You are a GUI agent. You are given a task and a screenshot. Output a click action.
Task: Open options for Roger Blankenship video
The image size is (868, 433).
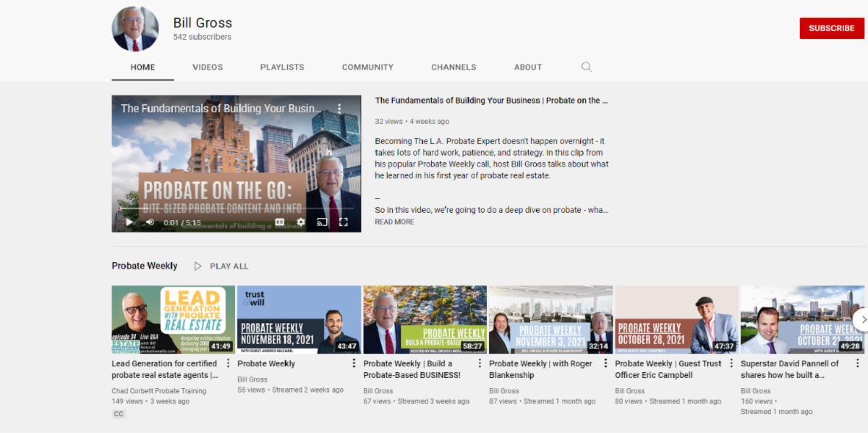click(x=605, y=363)
